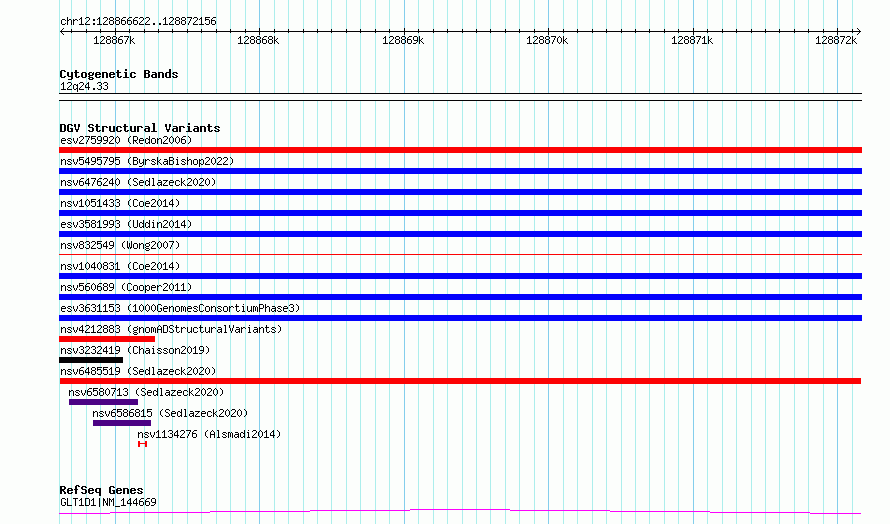Click the 128871k ruler tick label
The width and height of the screenshot is (890, 524).
click(692, 40)
